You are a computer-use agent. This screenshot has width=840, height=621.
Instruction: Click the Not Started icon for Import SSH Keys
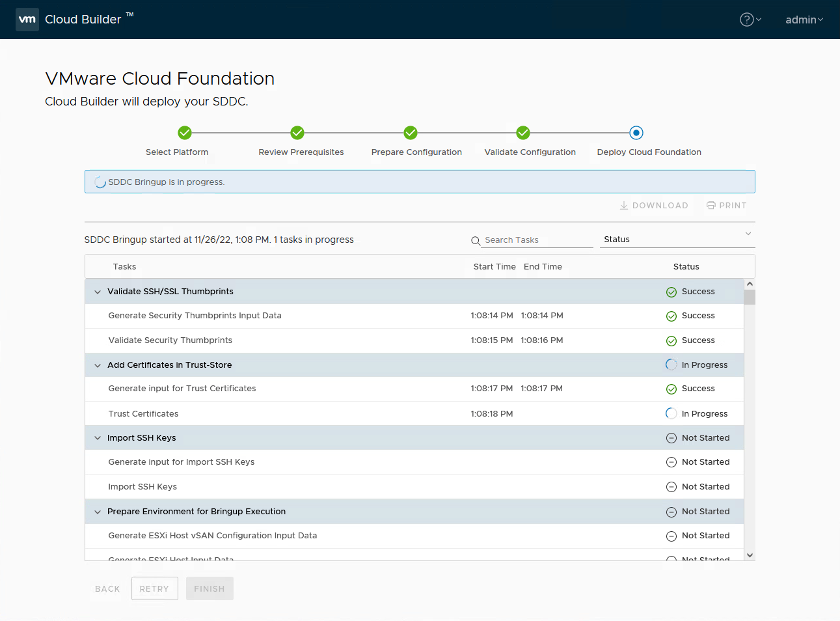671,437
